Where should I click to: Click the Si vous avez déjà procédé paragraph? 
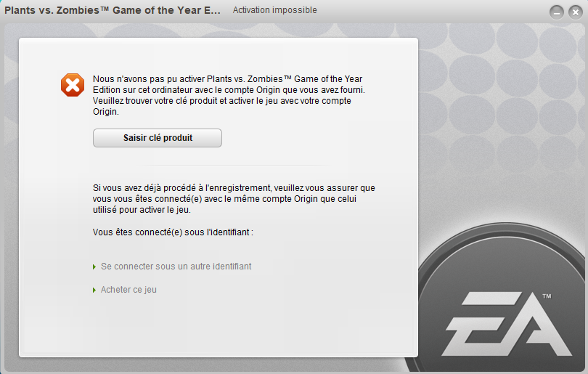pos(234,199)
